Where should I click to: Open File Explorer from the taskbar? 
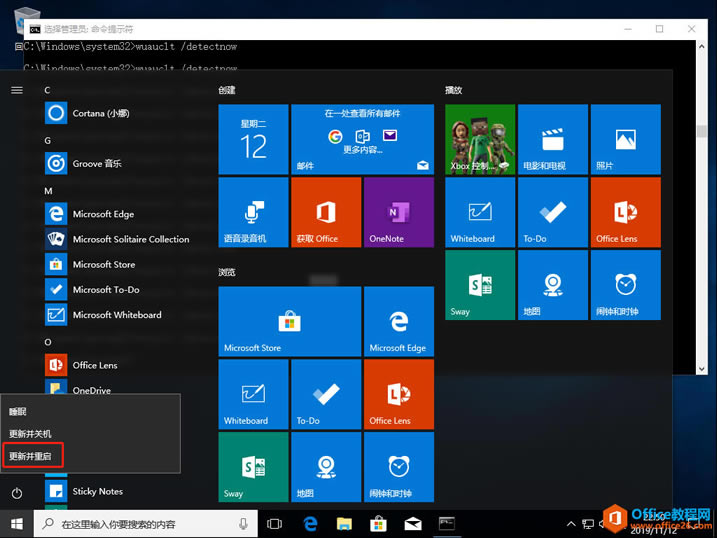pos(344,524)
